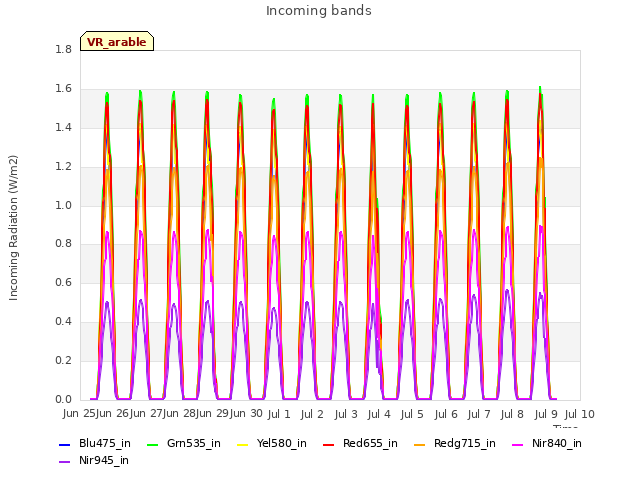Click the 0.4 y-axis tick label
The width and height of the screenshot is (640, 480).
(63, 322)
